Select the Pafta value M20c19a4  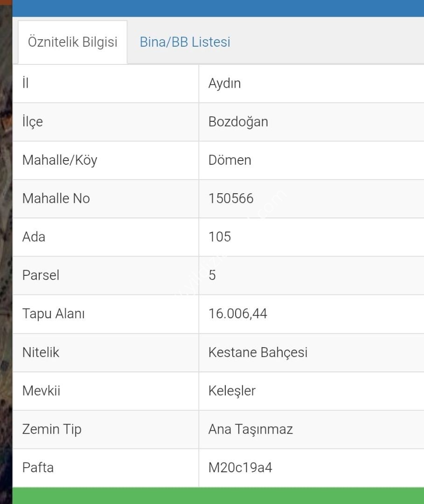[x=240, y=467]
